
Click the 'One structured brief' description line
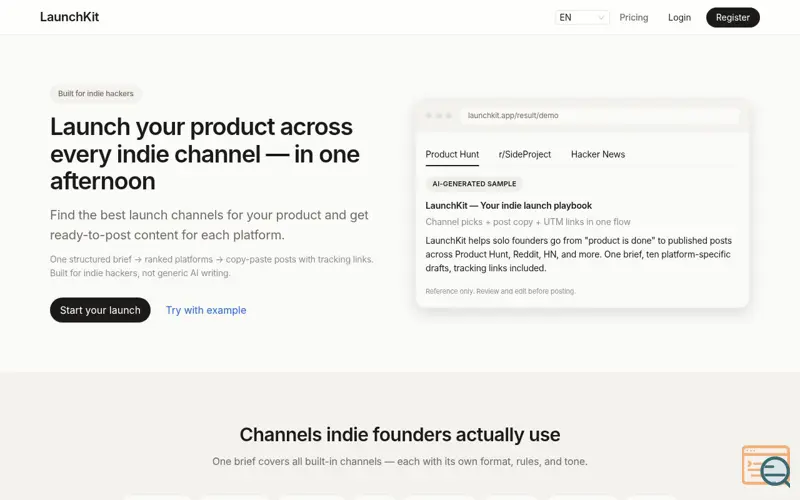click(212, 266)
